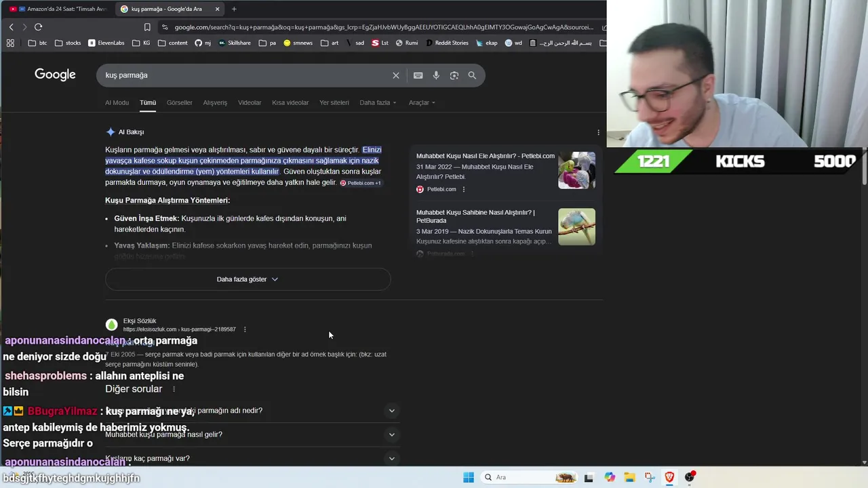868x488 pixels.
Task: Click the Windows taskbar Ara search box
Action: [529, 477]
